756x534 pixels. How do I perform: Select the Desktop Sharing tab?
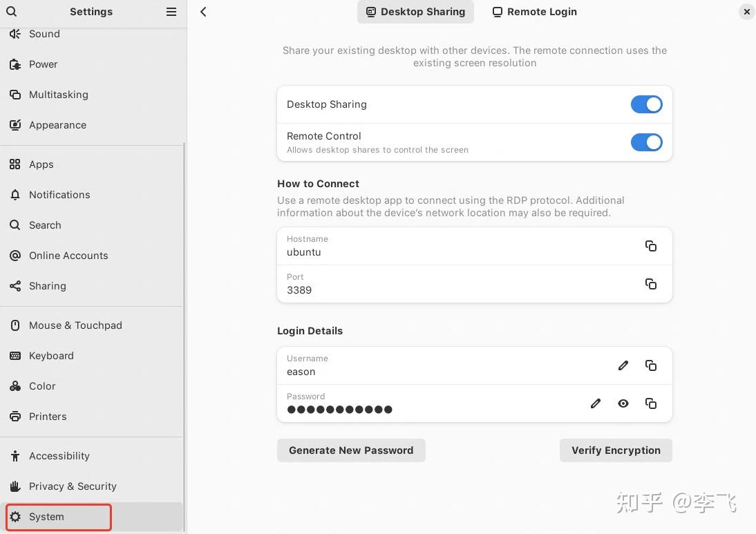(415, 12)
